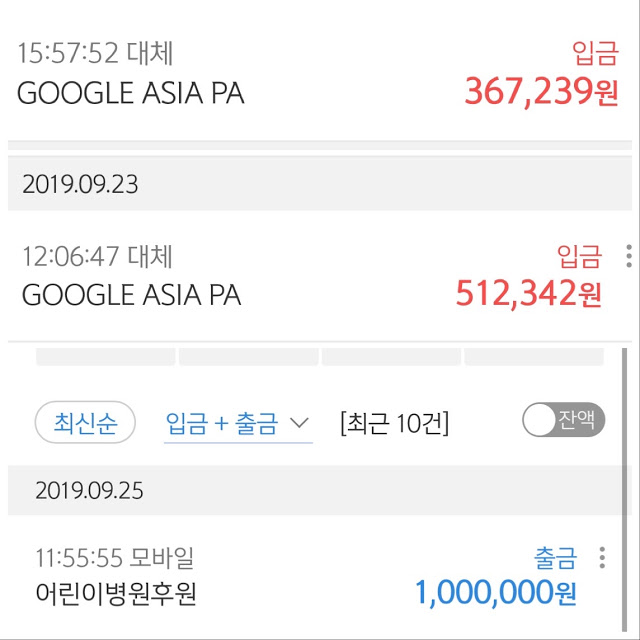Open the 어린이병원후원 transaction entry

click(x=314, y=576)
